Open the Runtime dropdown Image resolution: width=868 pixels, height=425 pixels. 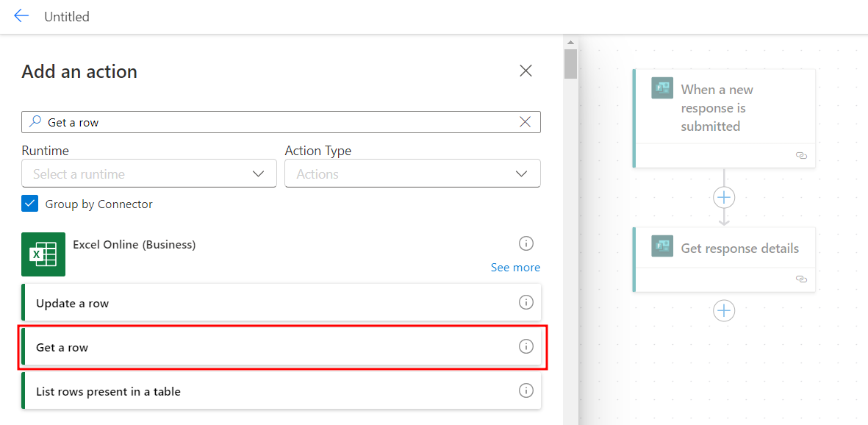149,174
